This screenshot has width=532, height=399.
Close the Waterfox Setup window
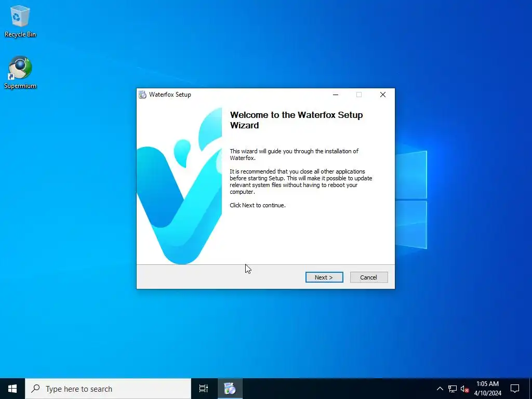(383, 95)
